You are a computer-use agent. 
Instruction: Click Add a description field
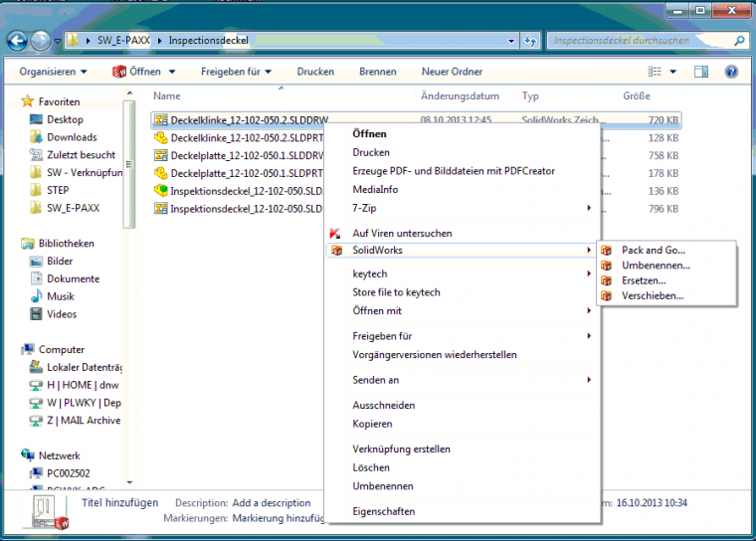pyautogui.click(x=272, y=503)
